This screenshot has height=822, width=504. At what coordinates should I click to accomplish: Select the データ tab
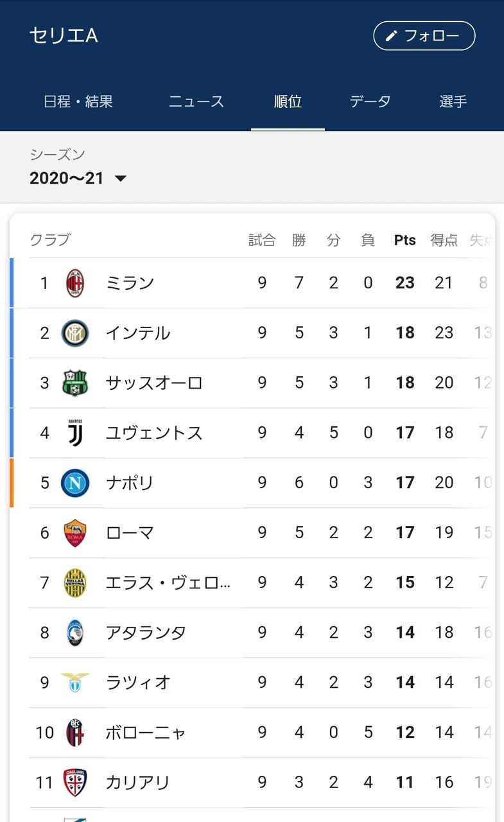pos(370,101)
